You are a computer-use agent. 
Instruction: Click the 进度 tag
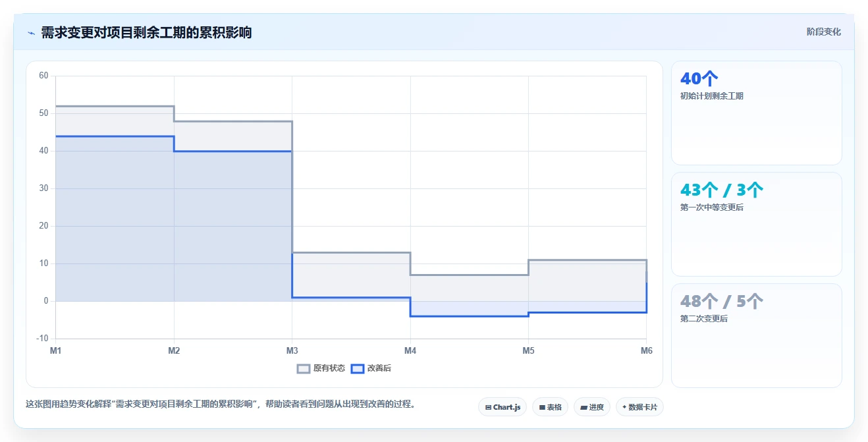click(592, 407)
